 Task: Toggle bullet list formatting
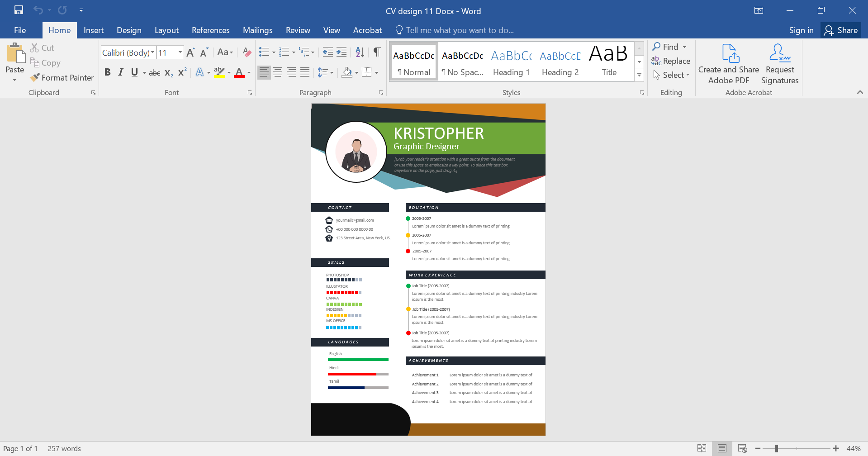pyautogui.click(x=264, y=52)
